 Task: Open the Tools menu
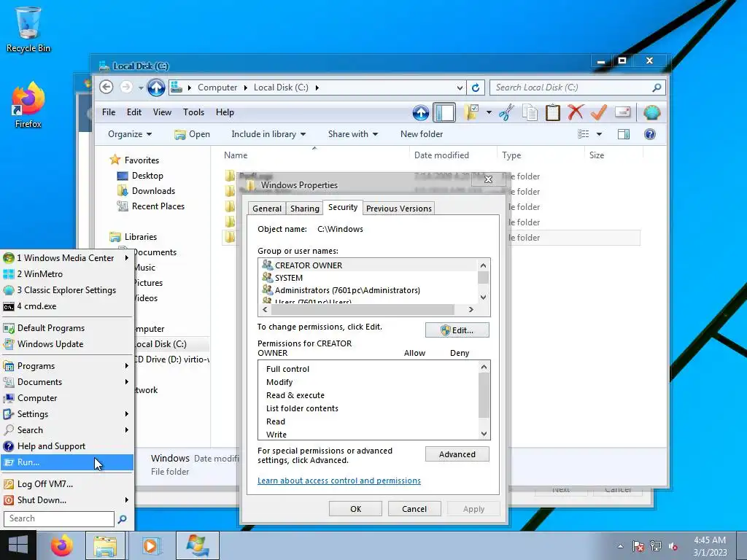click(x=193, y=112)
